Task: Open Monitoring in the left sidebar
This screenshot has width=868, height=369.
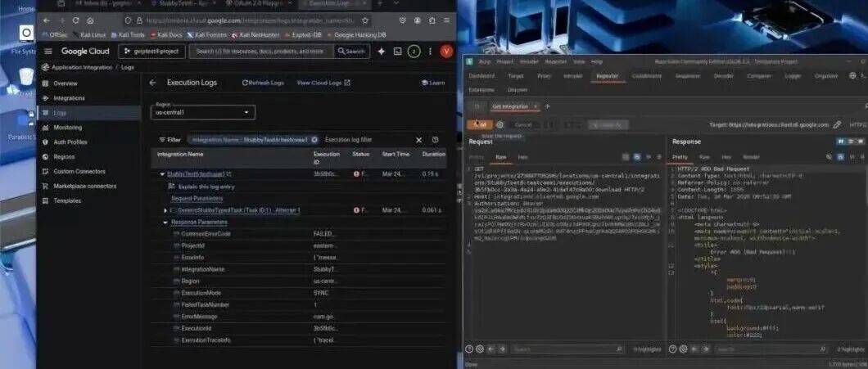Action: (x=67, y=128)
